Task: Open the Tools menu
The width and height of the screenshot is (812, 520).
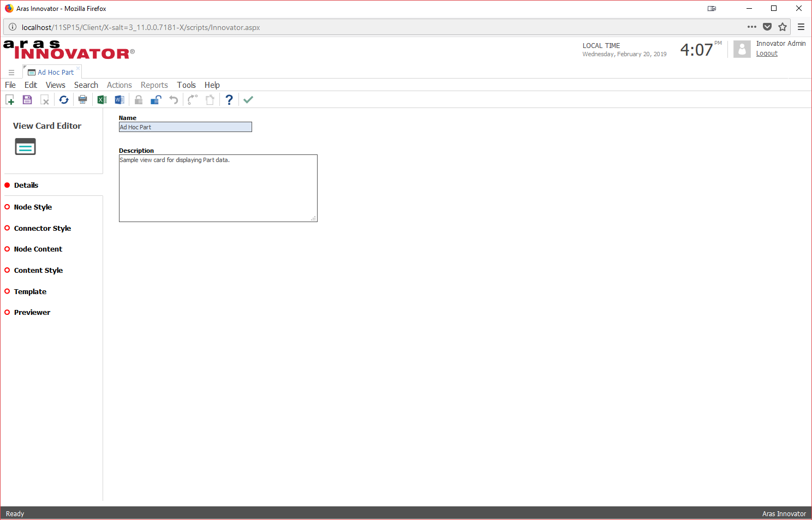Action: (x=186, y=85)
